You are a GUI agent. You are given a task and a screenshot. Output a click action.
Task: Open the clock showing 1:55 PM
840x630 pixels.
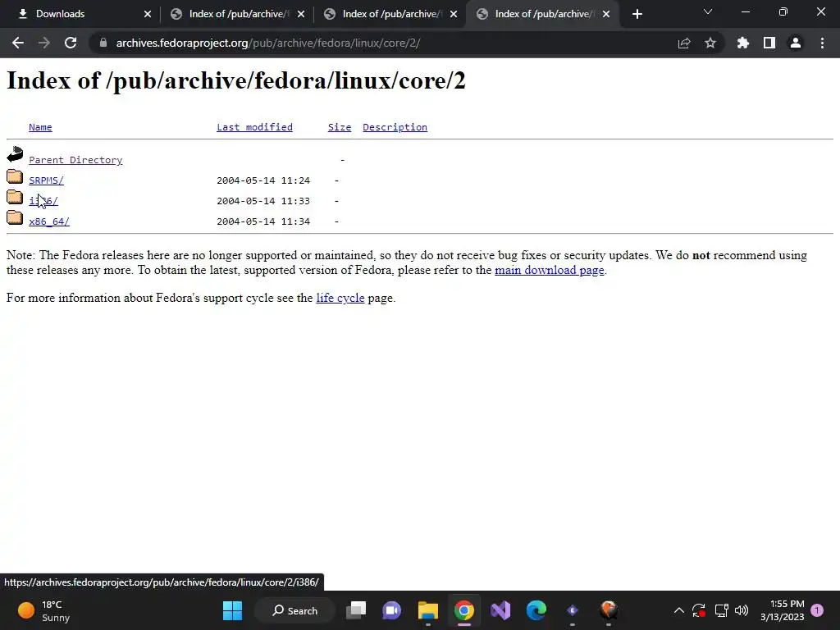[782, 610]
